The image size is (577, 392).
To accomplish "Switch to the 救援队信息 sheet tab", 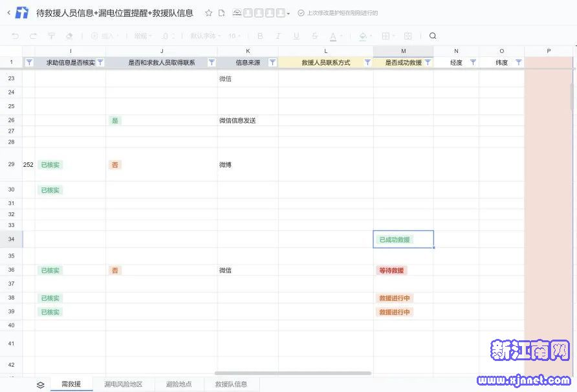I will pos(231,384).
